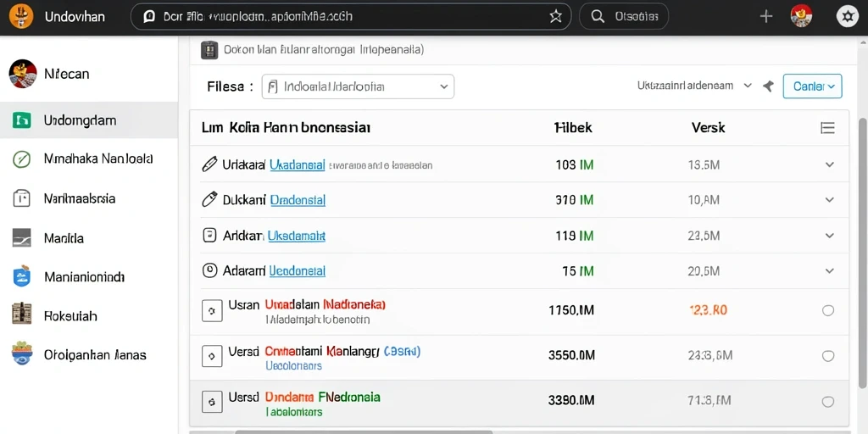Click the Ueolonlears subtitle text
This screenshot has width=868, height=434.
(293, 366)
